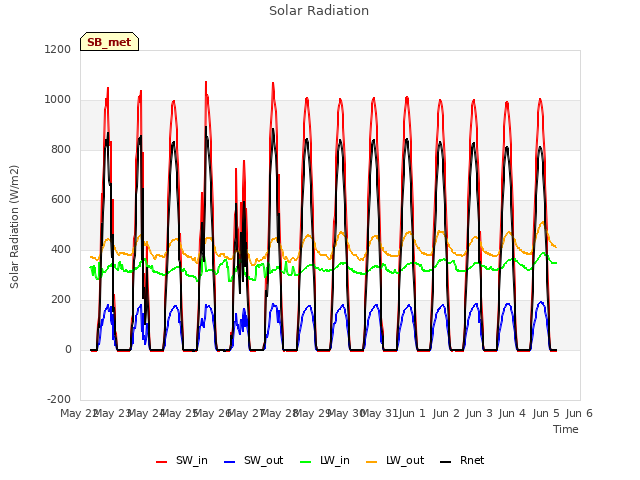
Task: Click the 200 y-axis tick label
Action: [x=61, y=300]
